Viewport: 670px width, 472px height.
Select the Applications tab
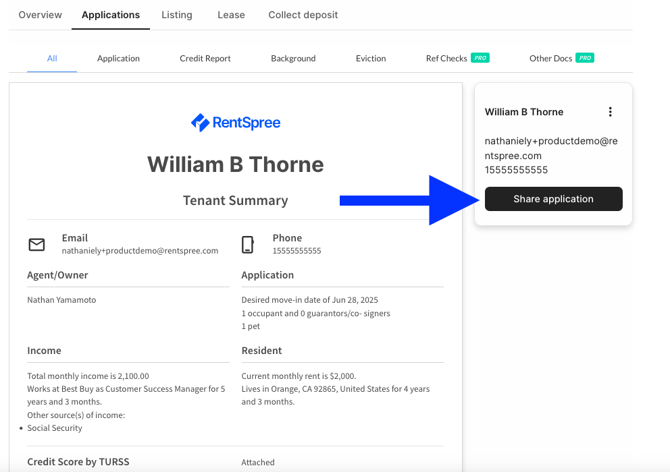click(111, 15)
